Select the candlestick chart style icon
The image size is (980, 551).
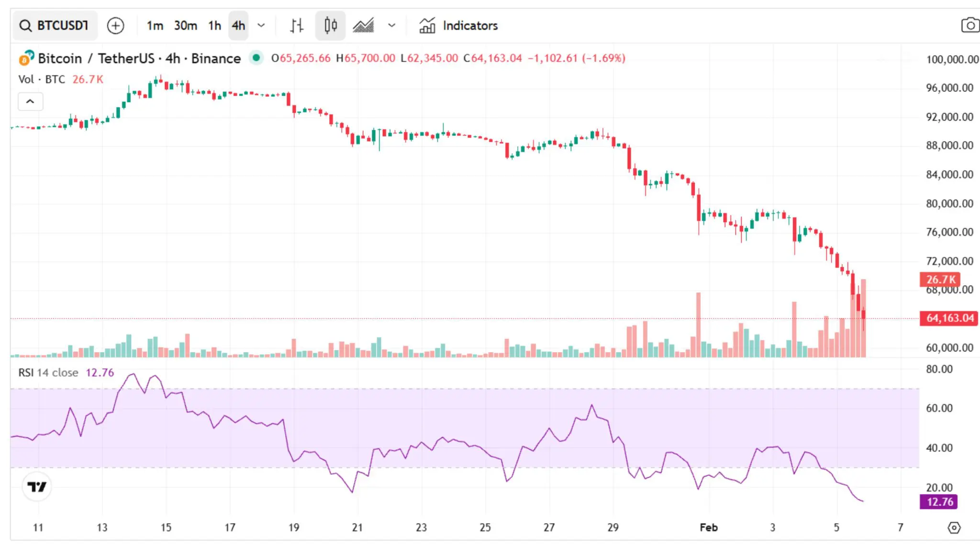(x=330, y=25)
